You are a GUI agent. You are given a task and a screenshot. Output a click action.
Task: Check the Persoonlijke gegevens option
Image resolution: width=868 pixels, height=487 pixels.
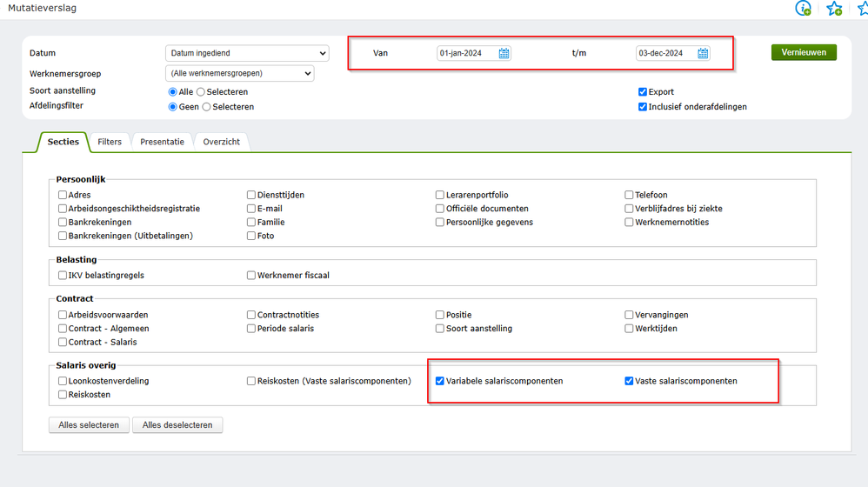[440, 222]
